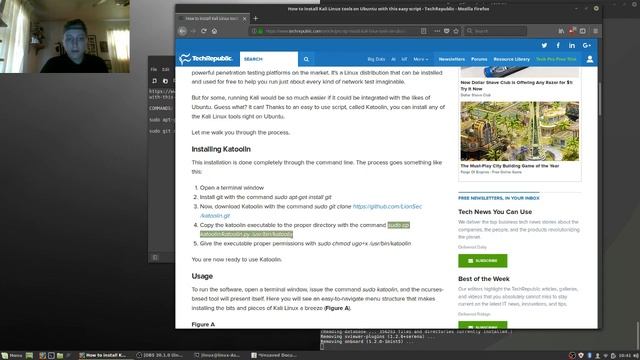Open TechRepublic Twitter icon
640x360 pixels.
[x=544, y=45]
